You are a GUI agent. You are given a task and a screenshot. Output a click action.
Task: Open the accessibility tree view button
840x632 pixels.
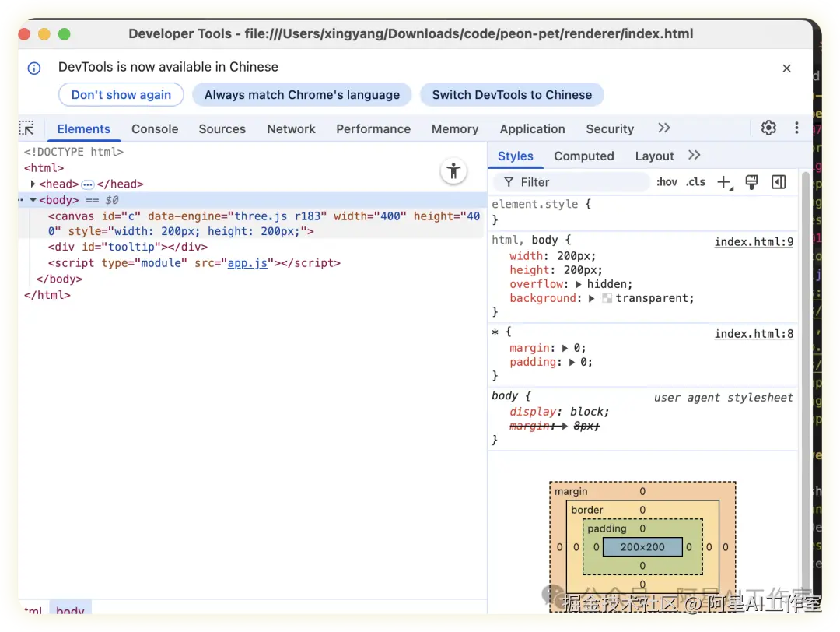coord(453,171)
